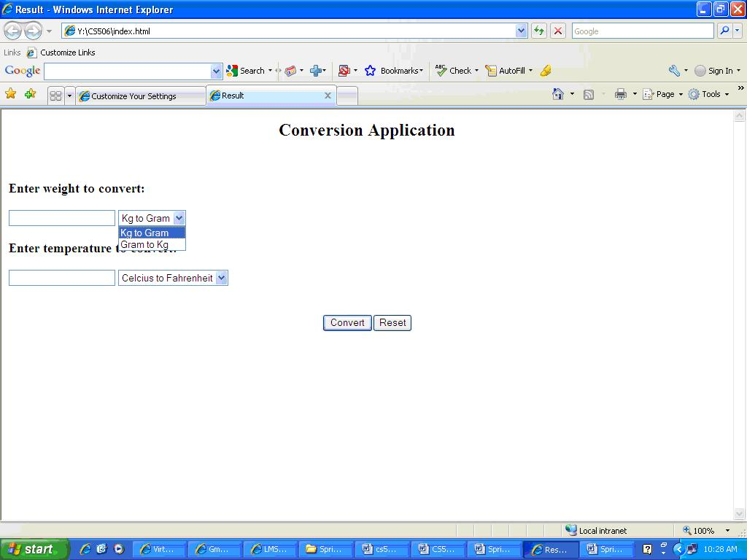747x560 pixels.
Task: Click the highlighter icon on the Google toolbar
Action: pos(546,71)
